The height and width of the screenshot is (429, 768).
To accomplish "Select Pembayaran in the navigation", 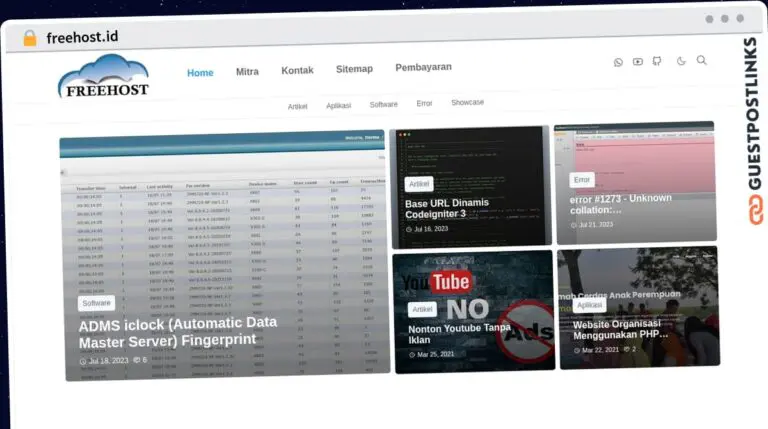I will point(423,67).
